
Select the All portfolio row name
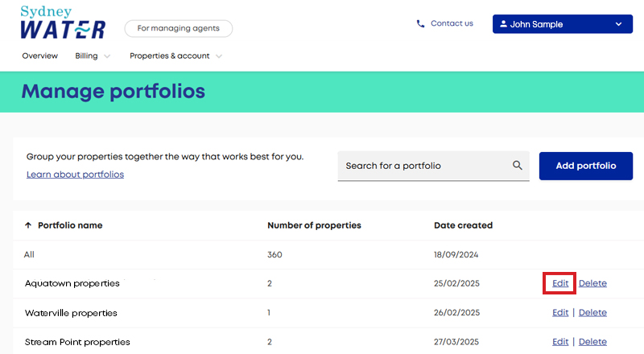[29, 254]
